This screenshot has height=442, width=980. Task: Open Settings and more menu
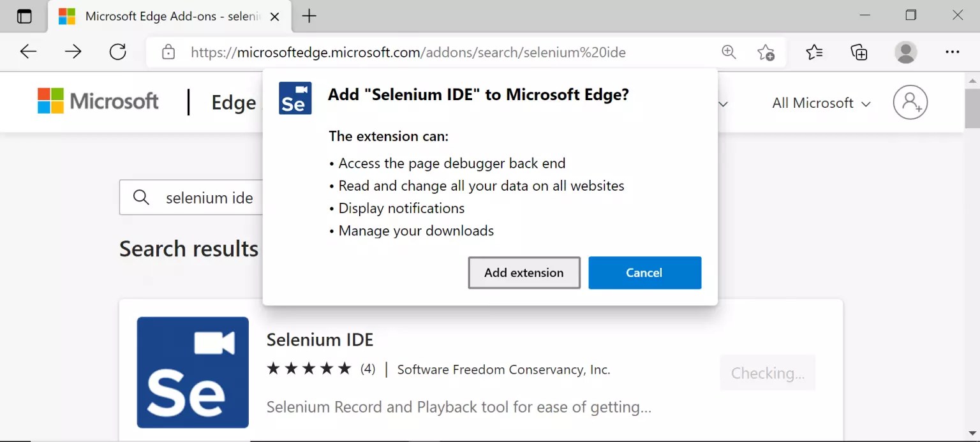pyautogui.click(x=953, y=52)
